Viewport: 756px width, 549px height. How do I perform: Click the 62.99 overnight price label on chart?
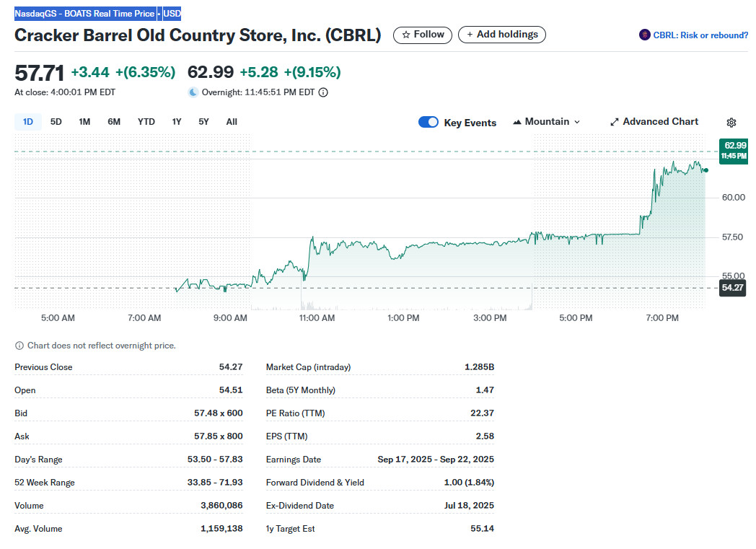tap(734, 150)
